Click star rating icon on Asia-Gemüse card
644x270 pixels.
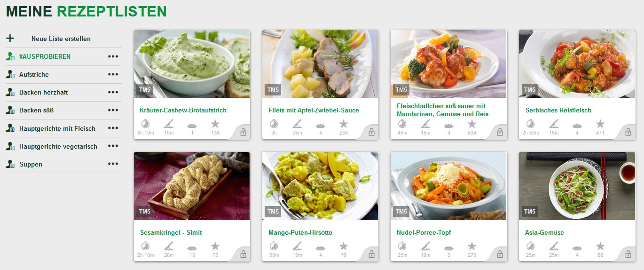[600, 246]
